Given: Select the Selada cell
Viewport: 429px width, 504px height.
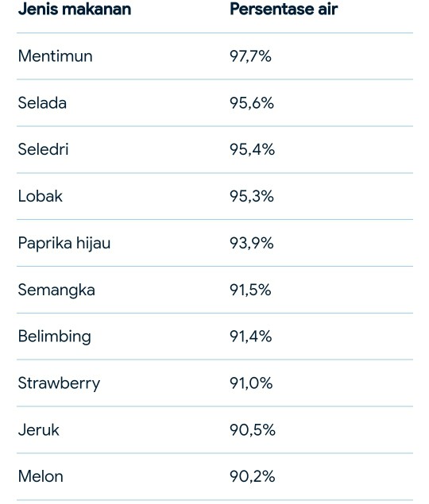Looking at the screenshot, I should click(42, 103).
